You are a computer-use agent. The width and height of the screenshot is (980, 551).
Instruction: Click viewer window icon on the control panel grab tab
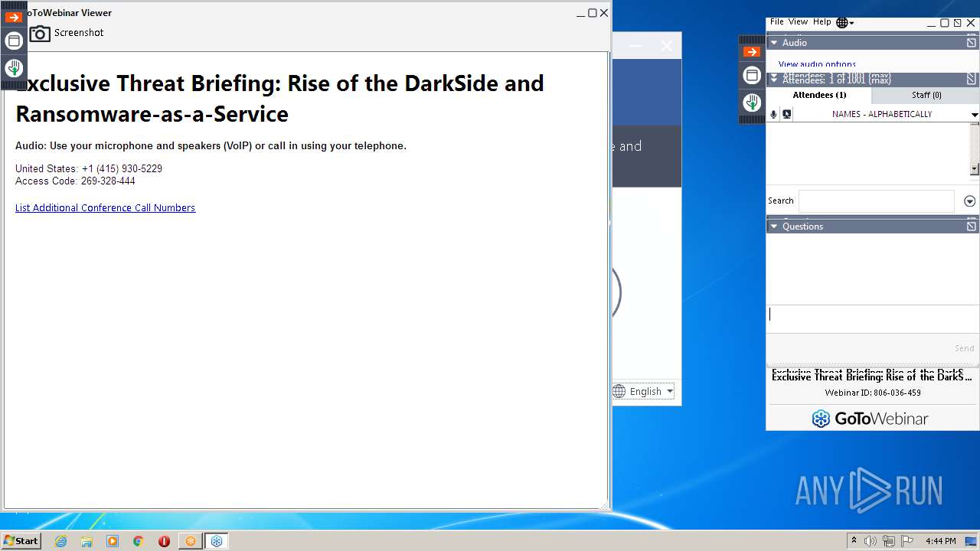(x=752, y=75)
